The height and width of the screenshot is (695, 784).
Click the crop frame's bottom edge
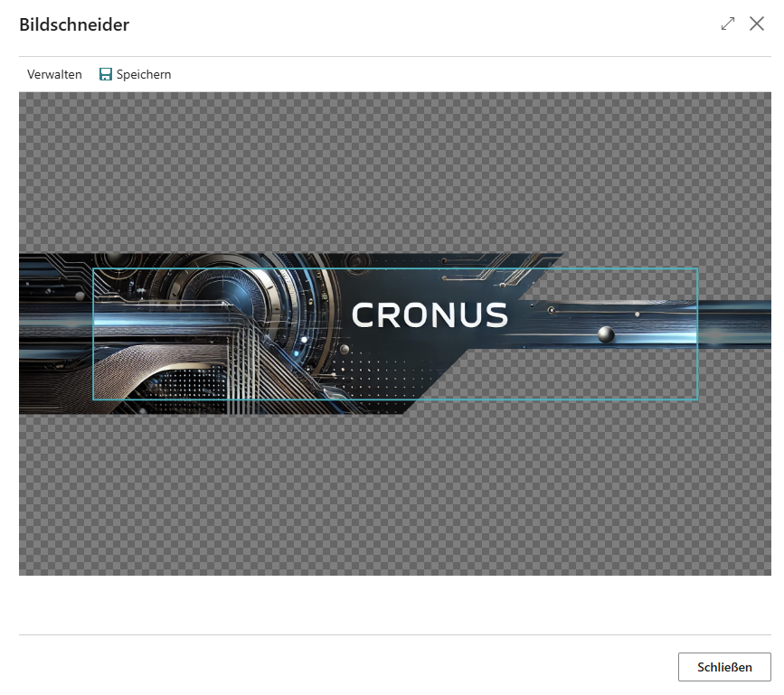pyautogui.click(x=395, y=399)
